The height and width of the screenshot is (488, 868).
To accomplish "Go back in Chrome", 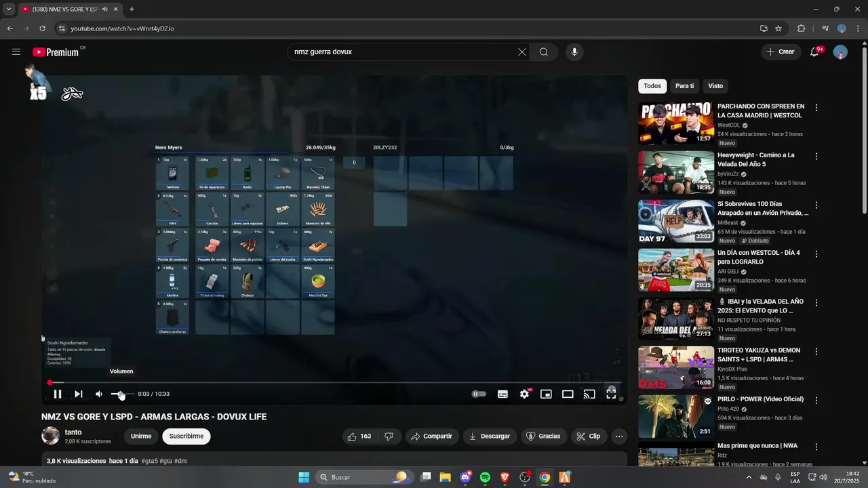I will tap(9, 28).
